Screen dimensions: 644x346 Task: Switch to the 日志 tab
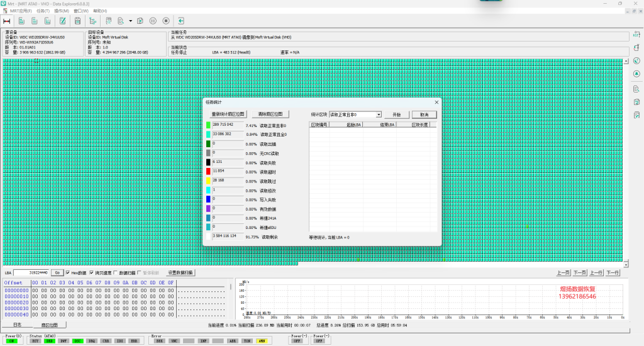(17, 325)
